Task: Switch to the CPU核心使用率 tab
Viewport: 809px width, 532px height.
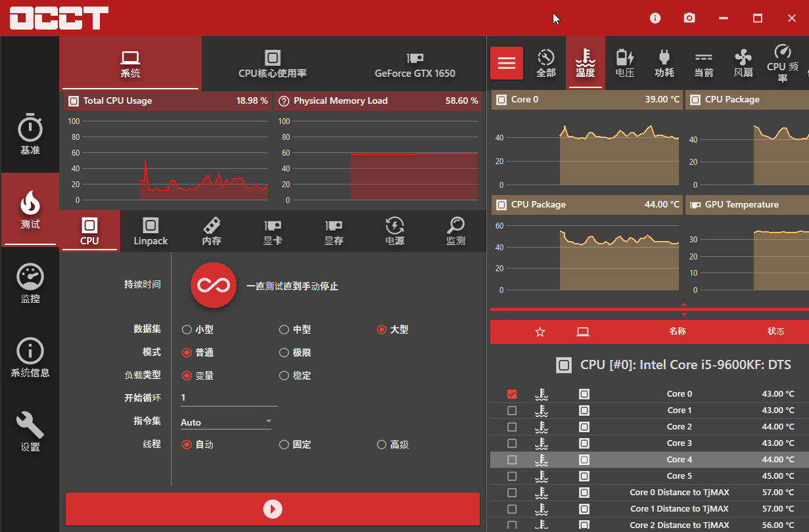Action: (273, 64)
